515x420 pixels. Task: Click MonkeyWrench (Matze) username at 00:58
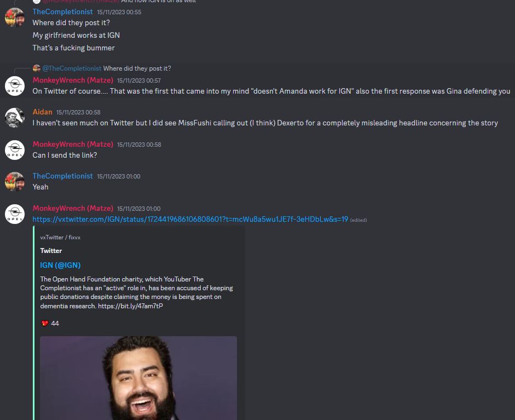click(x=73, y=144)
